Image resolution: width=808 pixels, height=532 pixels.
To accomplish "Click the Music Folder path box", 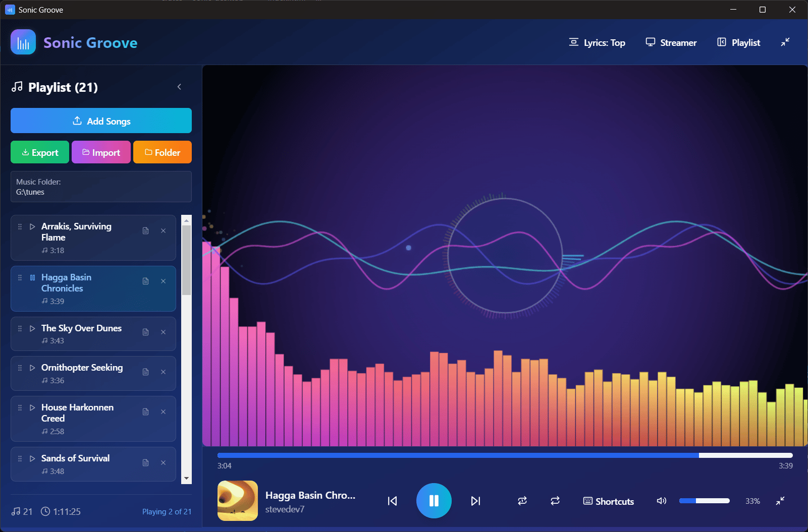I will tap(101, 187).
